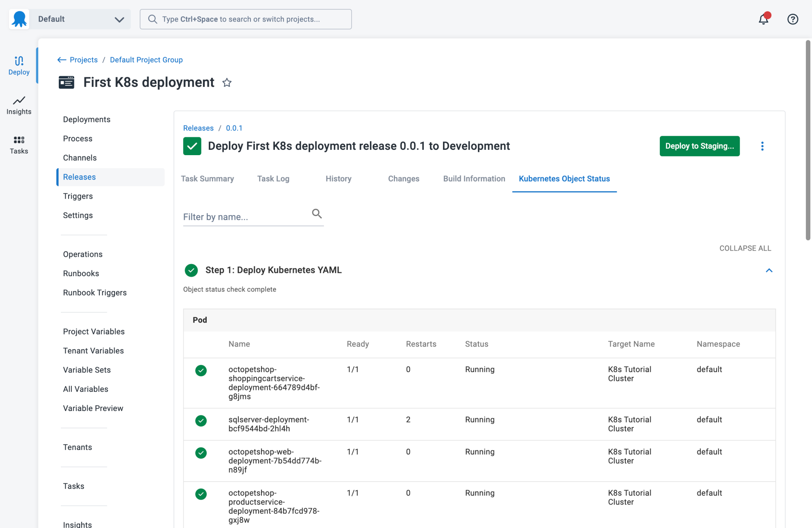The image size is (812, 528).
Task: Collapse Step 1 Deploy Kubernetes YAML section
Action: tap(768, 270)
